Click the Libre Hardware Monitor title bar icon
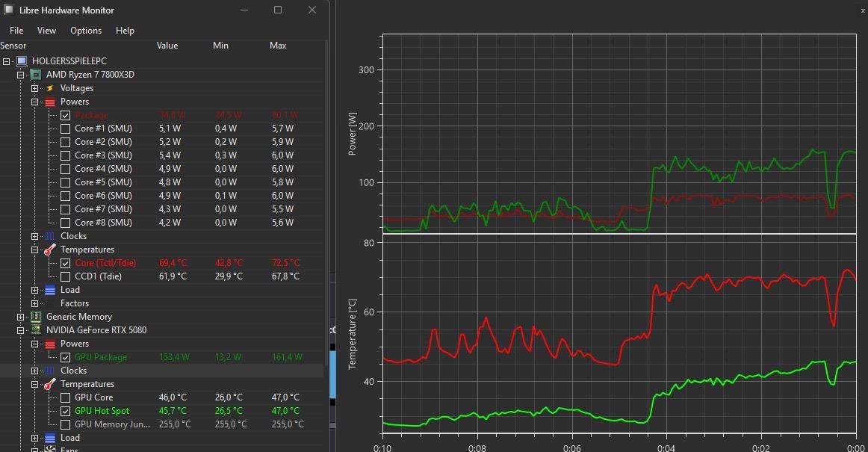Image resolution: width=868 pixels, height=452 pixels. pyautogui.click(x=8, y=10)
